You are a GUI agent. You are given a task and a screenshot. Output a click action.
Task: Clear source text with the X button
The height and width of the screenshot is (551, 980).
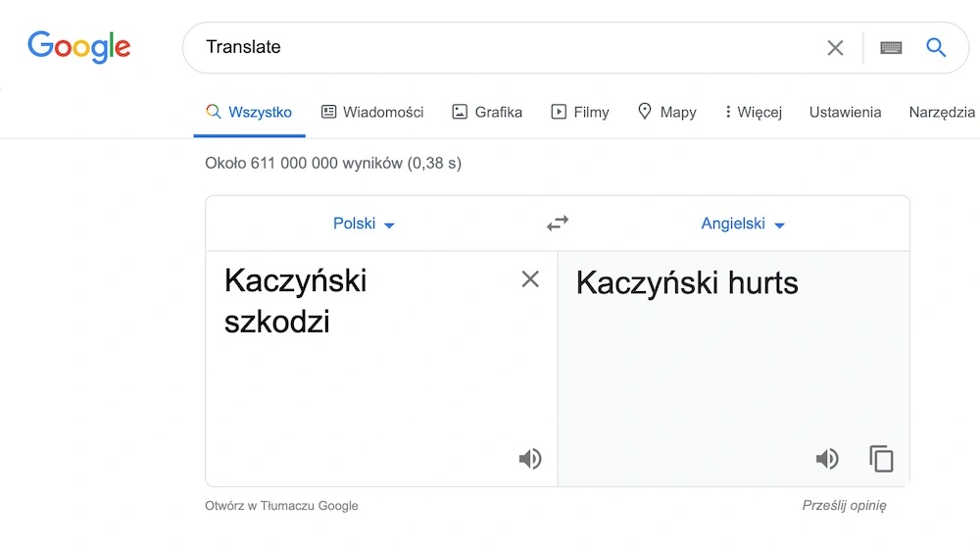point(530,279)
